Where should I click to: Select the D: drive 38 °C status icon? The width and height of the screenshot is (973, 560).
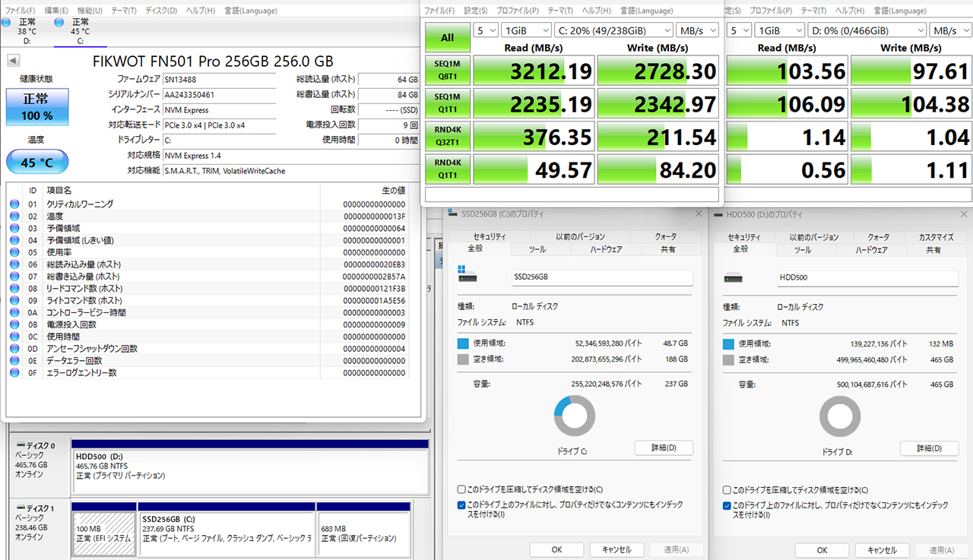pyautogui.click(x=7, y=23)
